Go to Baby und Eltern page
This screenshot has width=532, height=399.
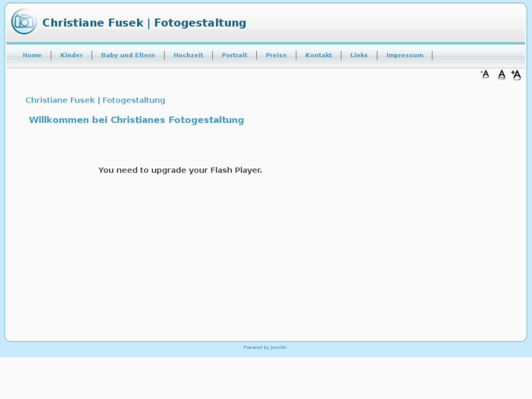pyautogui.click(x=128, y=55)
